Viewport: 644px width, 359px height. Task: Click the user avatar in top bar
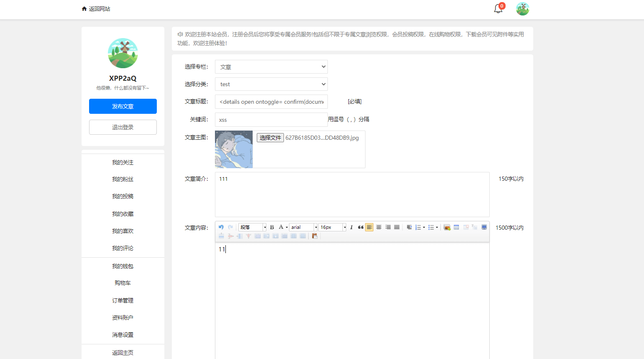[522, 9]
